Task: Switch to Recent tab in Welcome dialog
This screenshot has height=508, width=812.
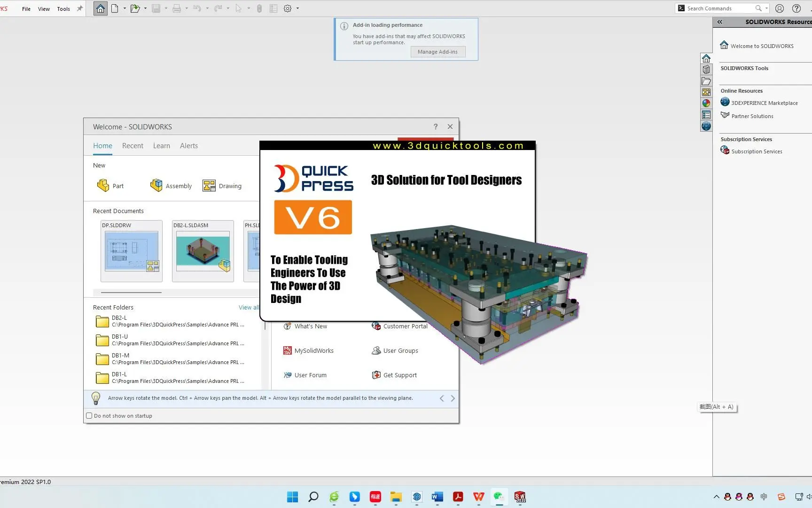Action: 133,146
